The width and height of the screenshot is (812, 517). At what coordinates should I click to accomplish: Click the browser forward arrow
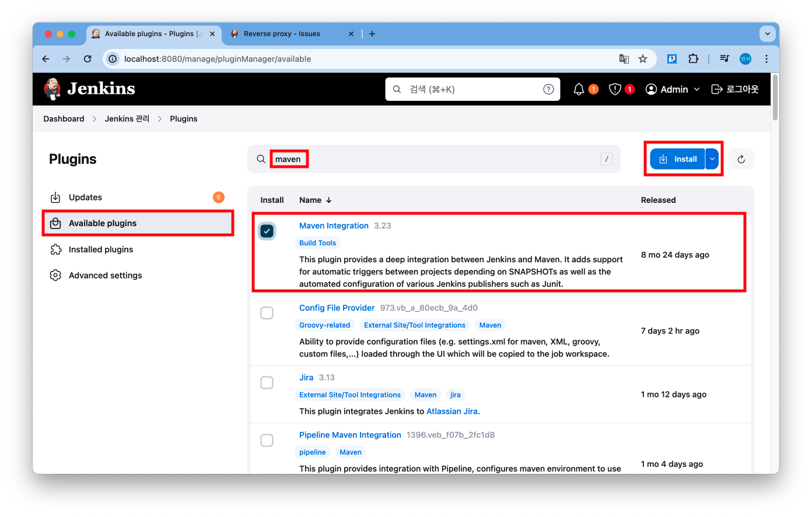66,59
